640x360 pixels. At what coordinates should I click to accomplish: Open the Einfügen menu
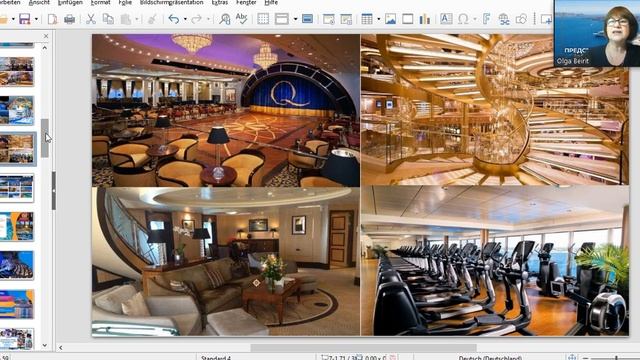point(70,2)
